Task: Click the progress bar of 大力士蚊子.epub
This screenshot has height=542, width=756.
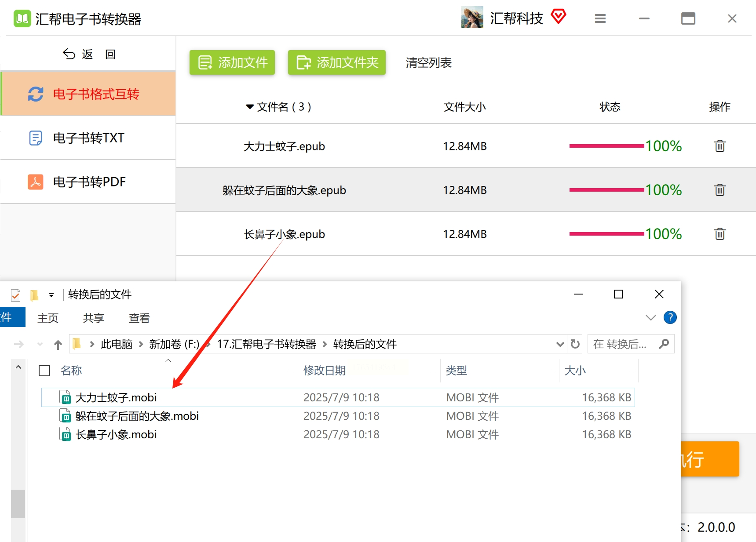Action: (606, 146)
